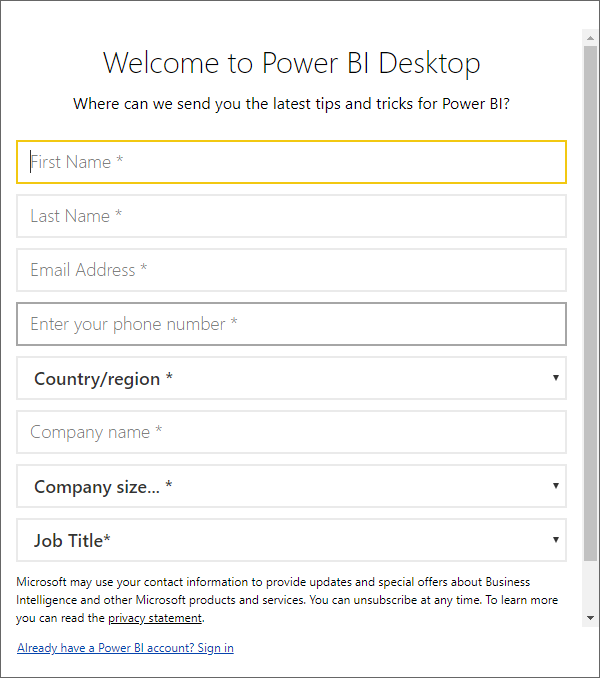Open the Company size dropdown

(291, 486)
